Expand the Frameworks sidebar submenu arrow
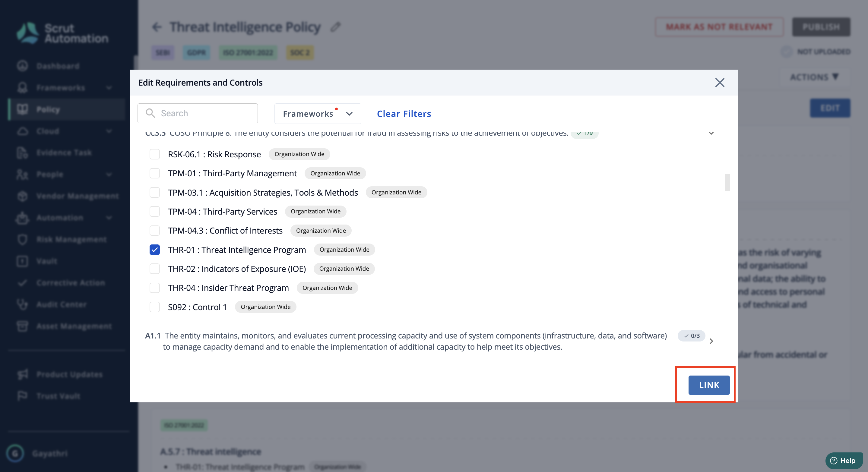Viewport: 868px width, 472px height. pos(109,87)
